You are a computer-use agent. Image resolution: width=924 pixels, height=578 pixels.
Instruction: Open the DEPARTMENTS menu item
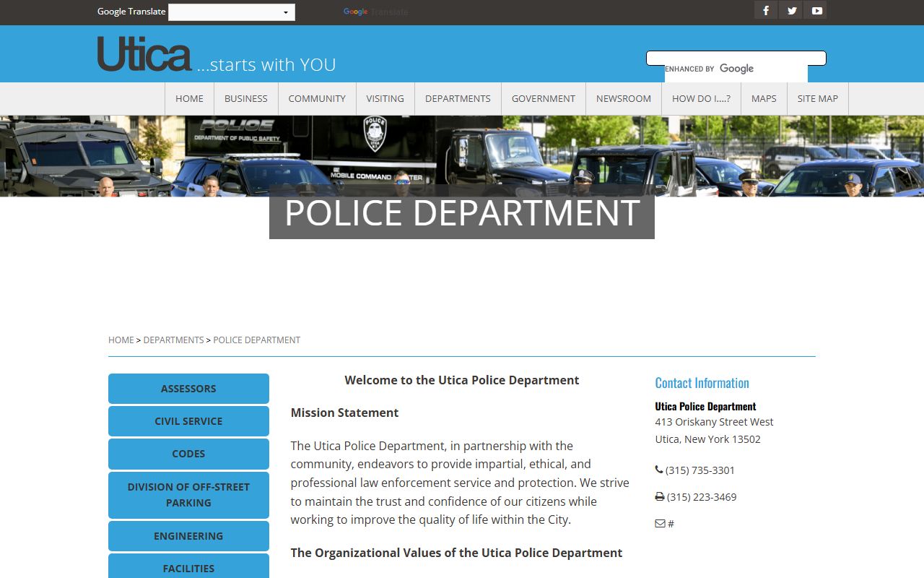click(458, 99)
